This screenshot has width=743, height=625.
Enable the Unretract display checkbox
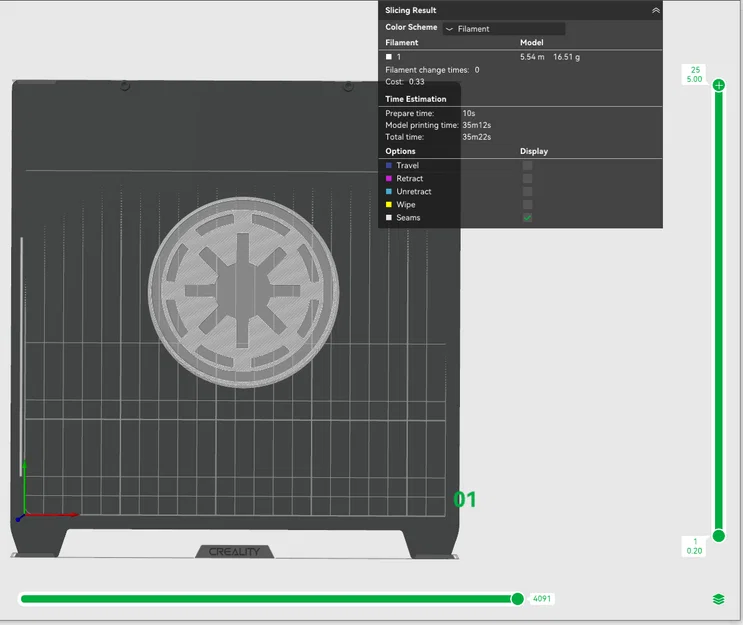point(527,191)
